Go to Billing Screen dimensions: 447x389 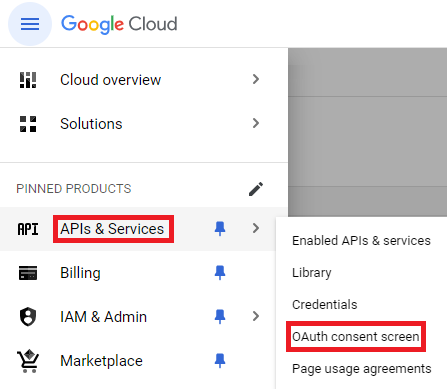[x=80, y=273]
